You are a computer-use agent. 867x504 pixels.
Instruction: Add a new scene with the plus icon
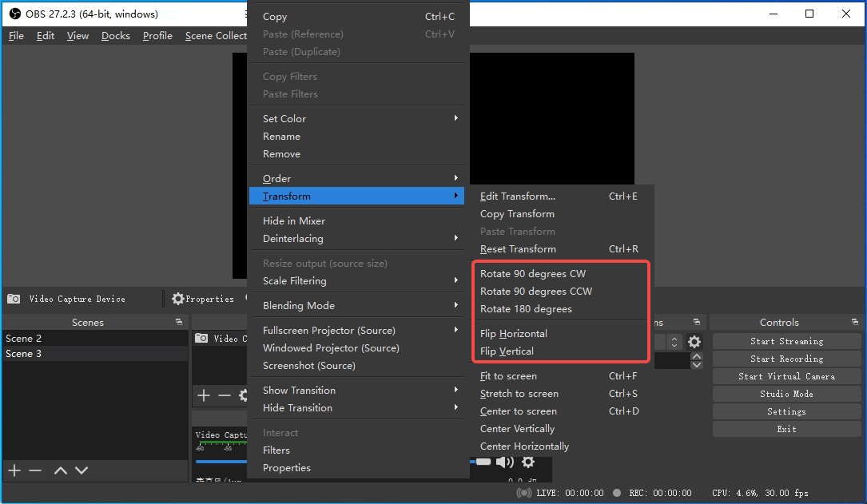tap(14, 470)
